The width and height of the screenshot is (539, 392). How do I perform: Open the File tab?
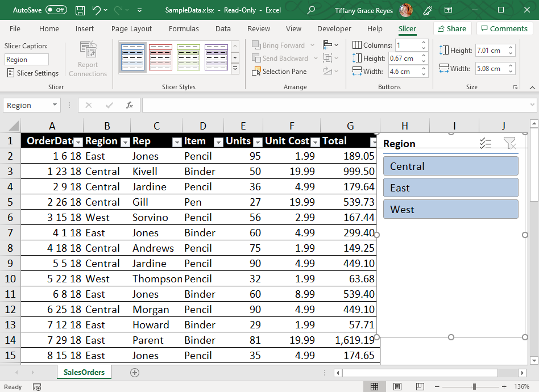click(x=15, y=29)
